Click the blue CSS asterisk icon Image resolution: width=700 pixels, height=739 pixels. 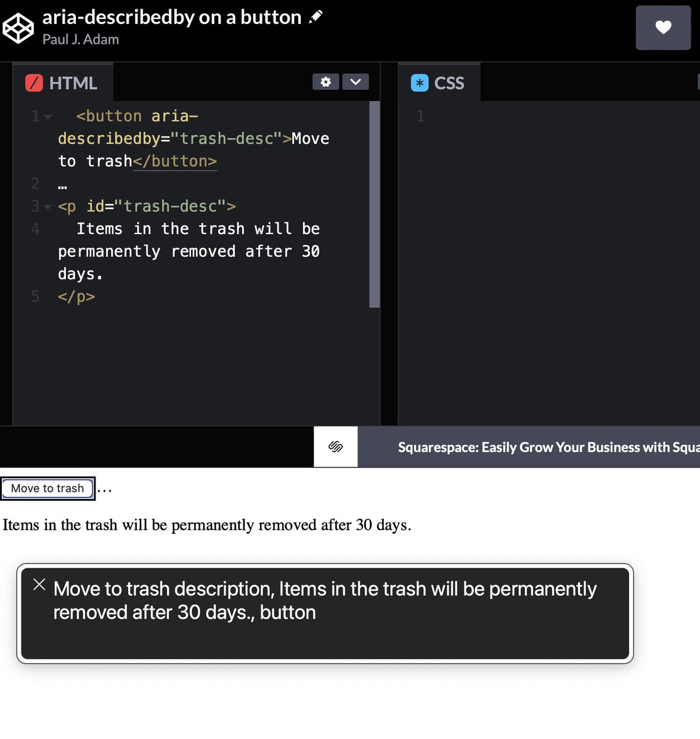[420, 82]
